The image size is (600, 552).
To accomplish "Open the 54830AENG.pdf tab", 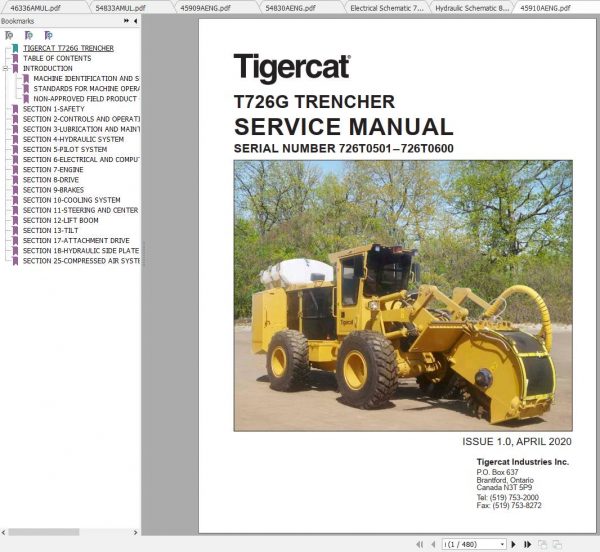I will [290, 8].
